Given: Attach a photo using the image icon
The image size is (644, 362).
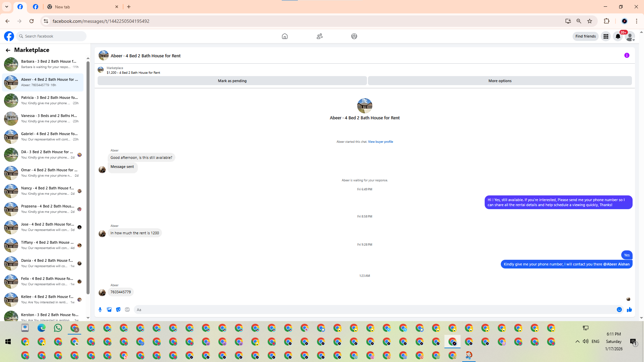Looking at the screenshot, I should (x=109, y=310).
